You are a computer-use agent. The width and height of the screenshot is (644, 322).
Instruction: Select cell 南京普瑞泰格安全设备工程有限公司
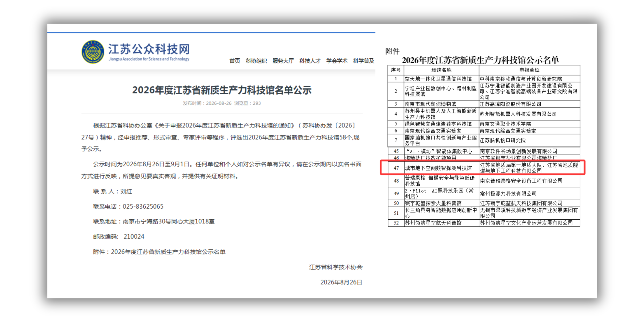tap(529, 181)
